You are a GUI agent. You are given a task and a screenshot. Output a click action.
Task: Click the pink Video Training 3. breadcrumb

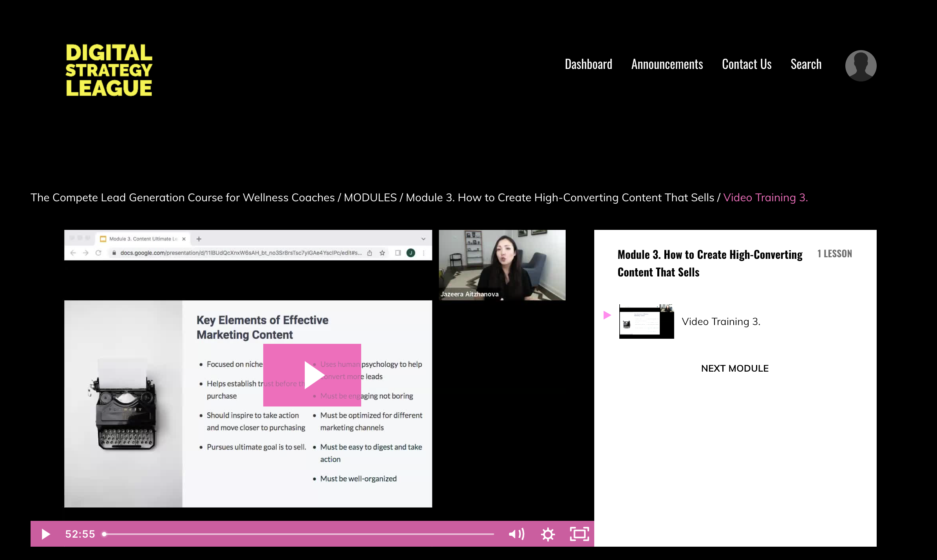tap(765, 197)
